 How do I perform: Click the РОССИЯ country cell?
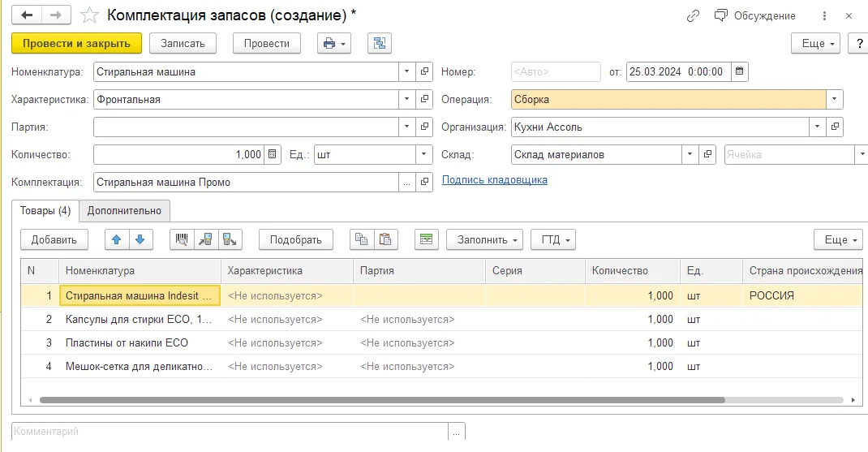(x=802, y=296)
